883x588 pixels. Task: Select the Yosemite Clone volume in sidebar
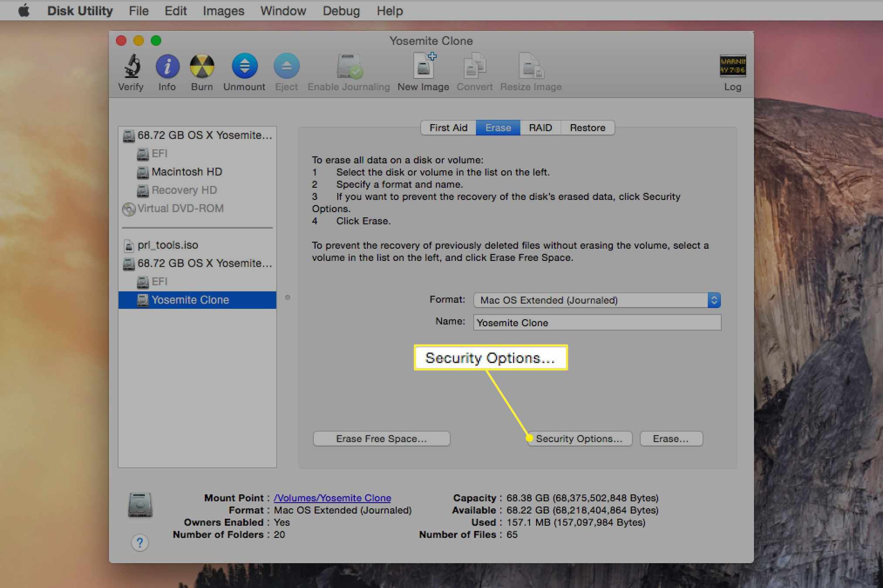coord(197,300)
